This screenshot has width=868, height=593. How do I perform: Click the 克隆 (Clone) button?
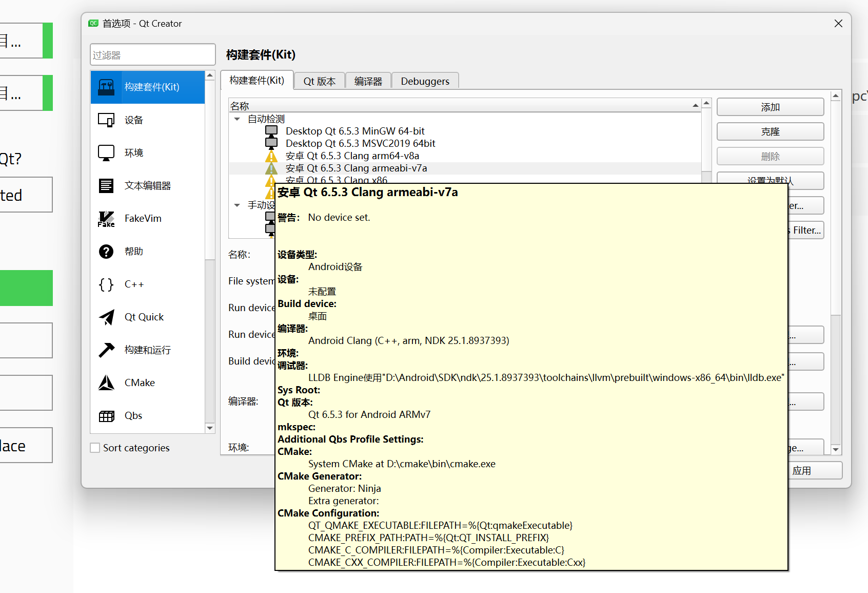click(770, 132)
